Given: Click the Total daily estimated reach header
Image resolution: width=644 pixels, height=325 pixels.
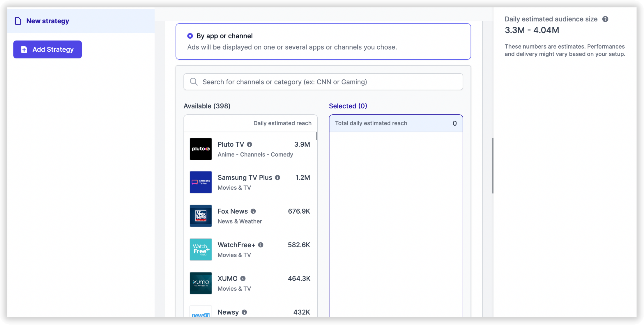Looking at the screenshot, I should 371,123.
